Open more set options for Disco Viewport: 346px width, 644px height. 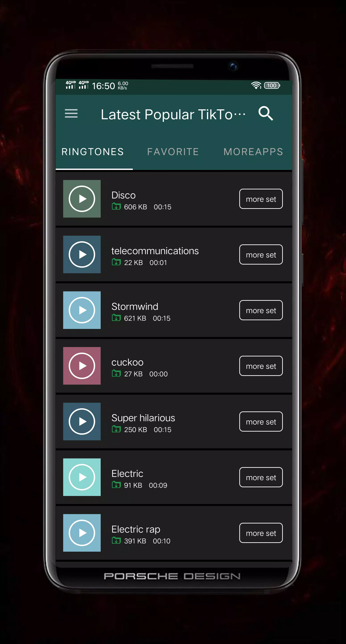261,199
